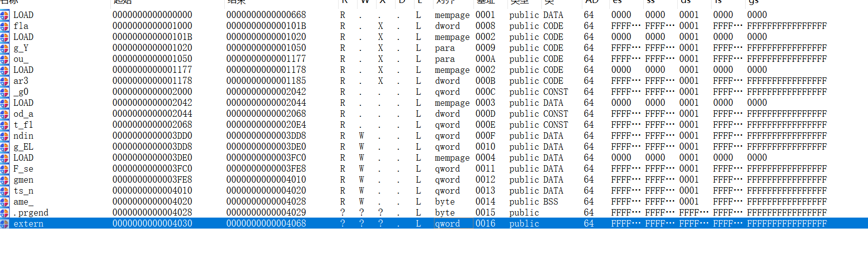Select the ts_n segment name

[23, 191]
